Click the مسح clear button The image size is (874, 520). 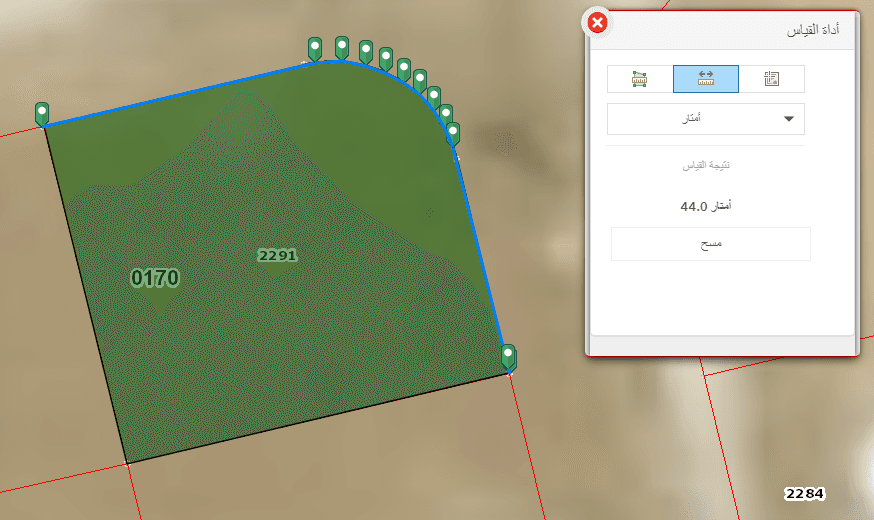click(x=711, y=244)
